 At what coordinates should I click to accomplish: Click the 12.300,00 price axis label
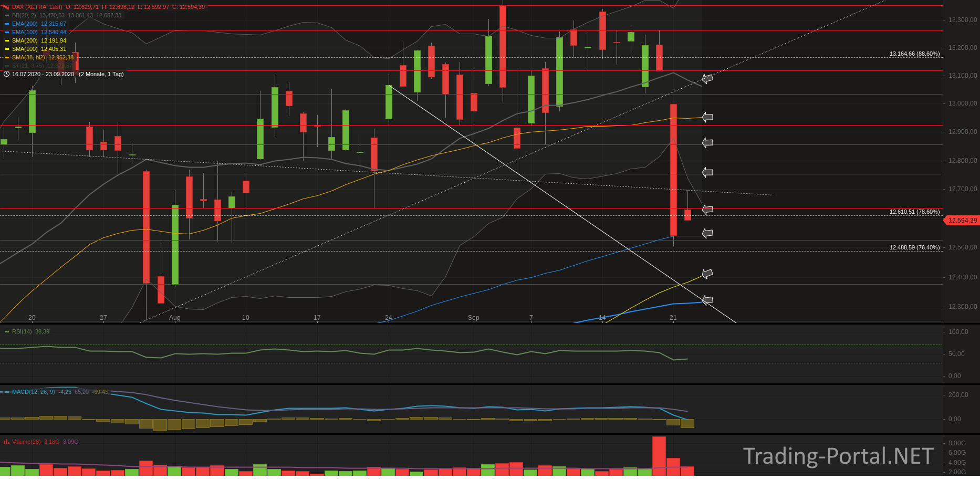point(963,307)
